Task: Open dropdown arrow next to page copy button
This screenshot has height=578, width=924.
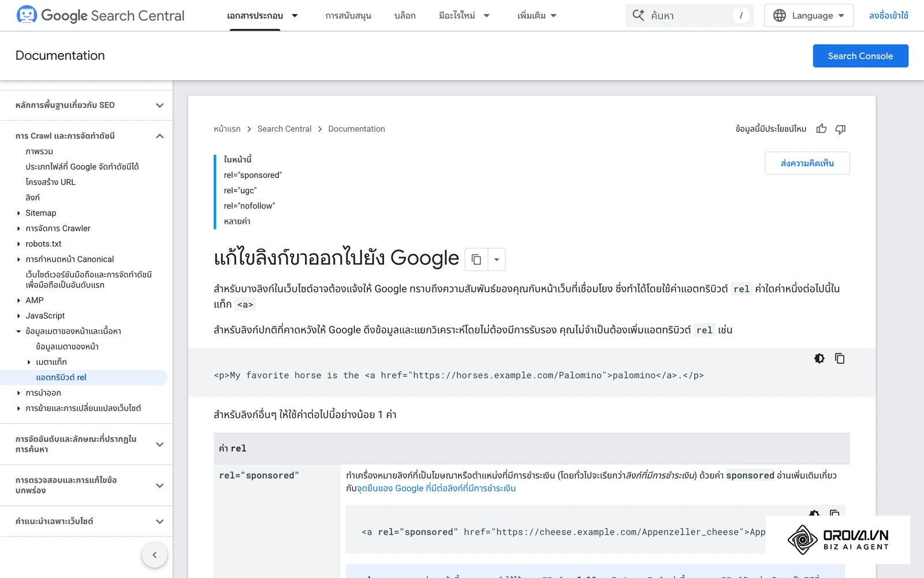Action: [x=497, y=260]
